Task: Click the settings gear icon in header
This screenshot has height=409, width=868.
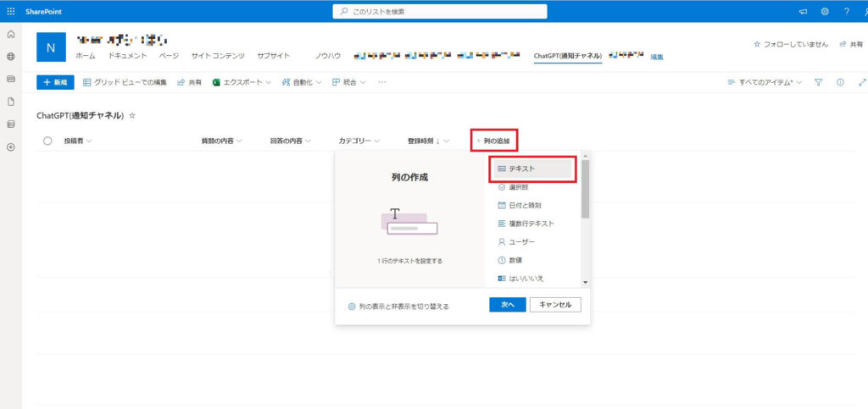Action: pyautogui.click(x=825, y=11)
